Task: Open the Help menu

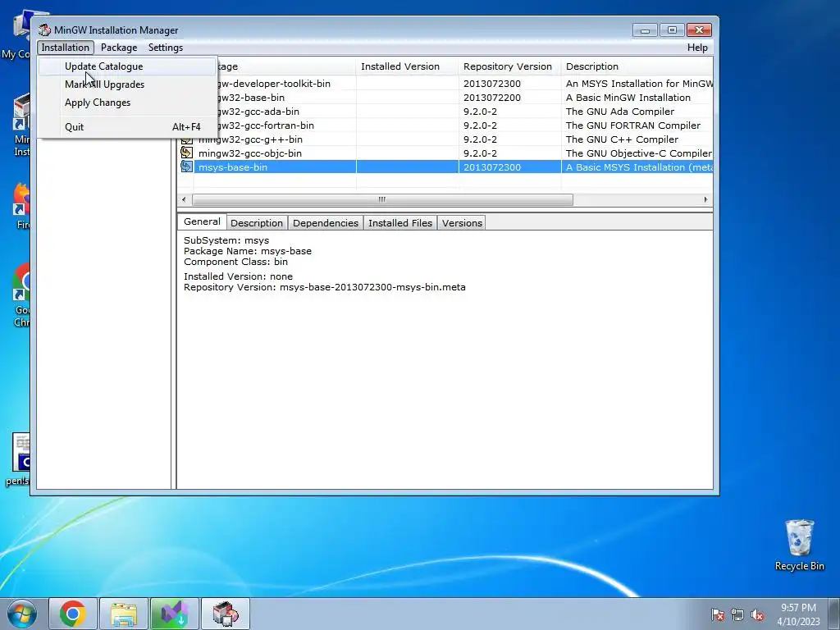Action: pos(697,48)
